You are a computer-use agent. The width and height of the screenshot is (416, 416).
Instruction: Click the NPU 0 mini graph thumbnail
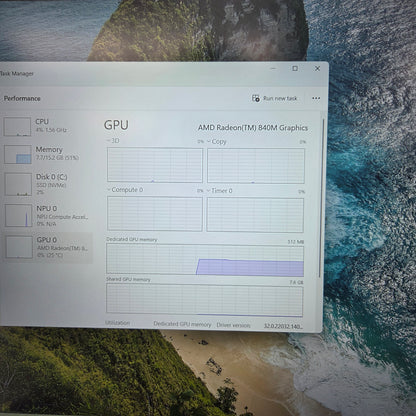[19, 216]
